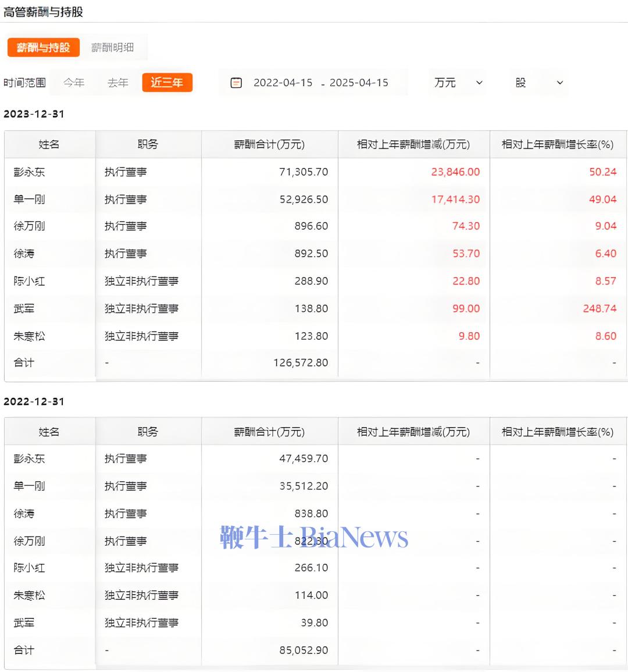Click the salary value 838.80
The image size is (628, 672).
312,513
